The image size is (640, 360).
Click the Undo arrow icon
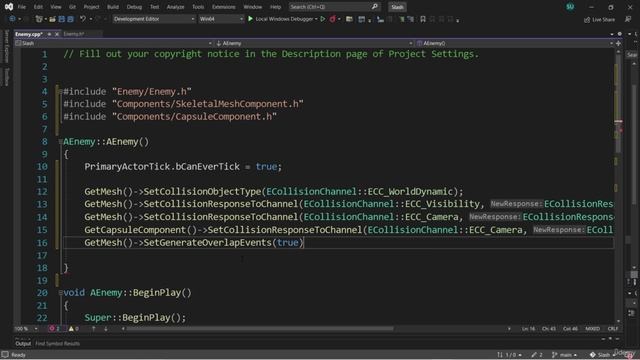click(x=83, y=19)
